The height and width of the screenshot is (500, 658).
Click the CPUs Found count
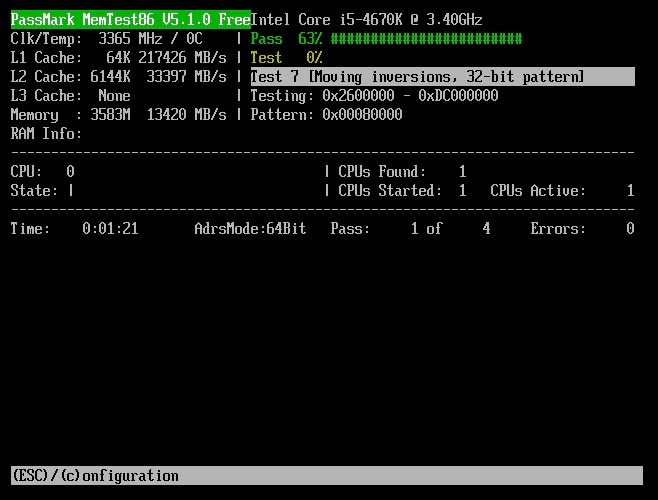tap(402, 172)
